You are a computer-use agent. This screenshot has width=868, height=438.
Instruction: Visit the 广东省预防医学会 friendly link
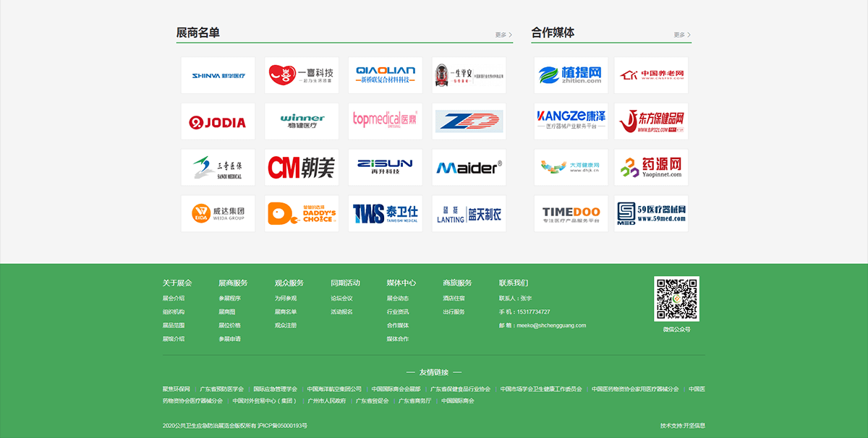tap(222, 389)
